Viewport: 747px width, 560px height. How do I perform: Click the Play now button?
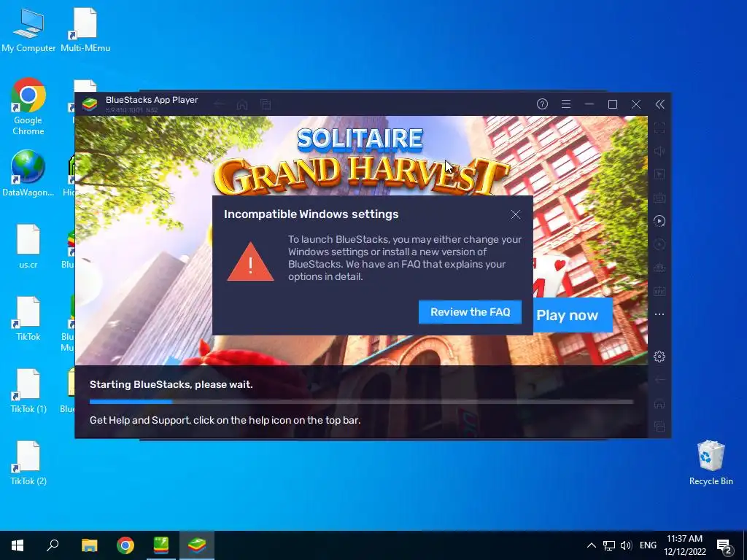click(573, 315)
